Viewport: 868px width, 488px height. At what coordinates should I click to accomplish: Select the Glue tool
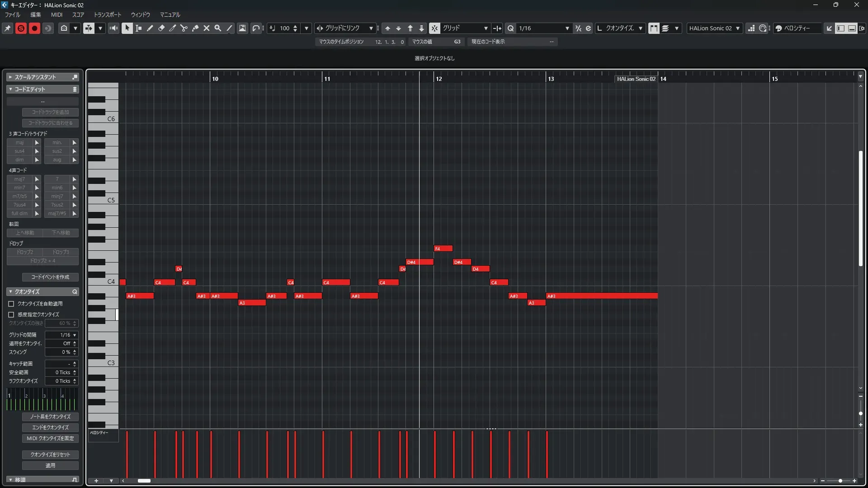pyautogui.click(x=195, y=28)
